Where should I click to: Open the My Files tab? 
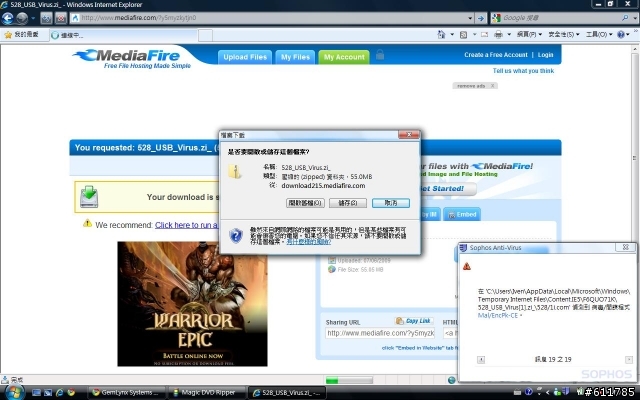[295, 57]
